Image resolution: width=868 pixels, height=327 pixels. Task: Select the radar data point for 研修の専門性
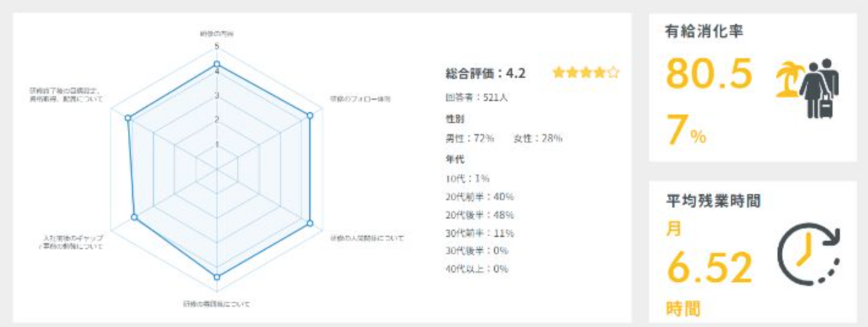tap(217, 277)
